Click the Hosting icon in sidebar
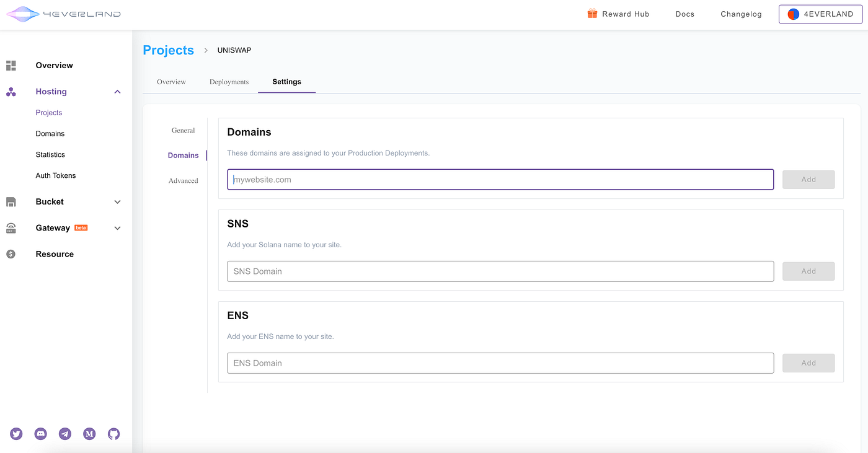Viewport: 868px width, 453px height. (x=11, y=92)
